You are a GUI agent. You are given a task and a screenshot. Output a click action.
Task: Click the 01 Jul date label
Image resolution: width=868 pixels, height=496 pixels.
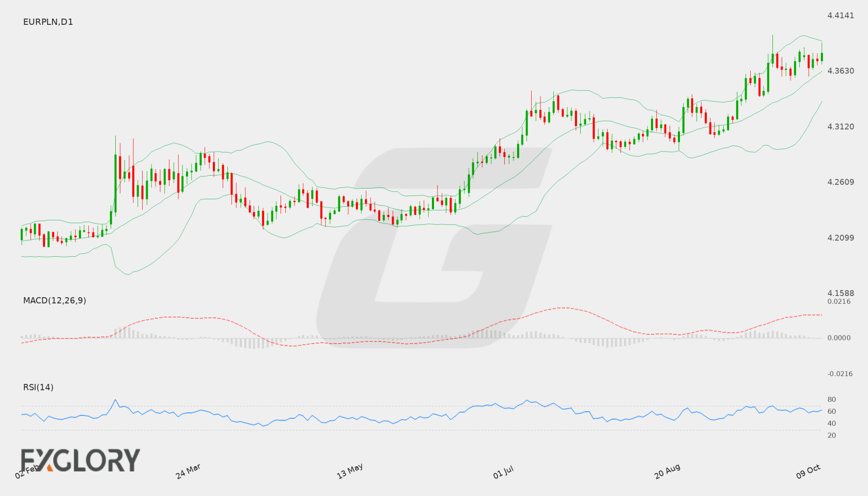click(503, 472)
